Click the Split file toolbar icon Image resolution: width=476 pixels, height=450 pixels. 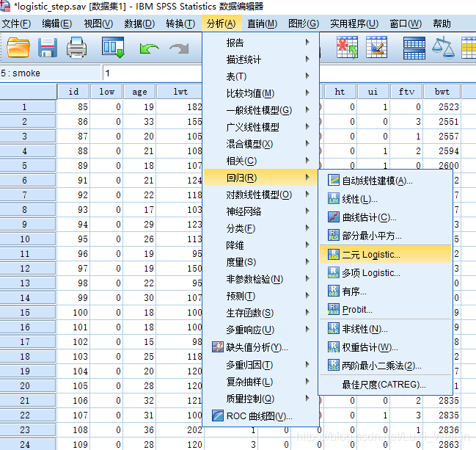click(x=414, y=48)
